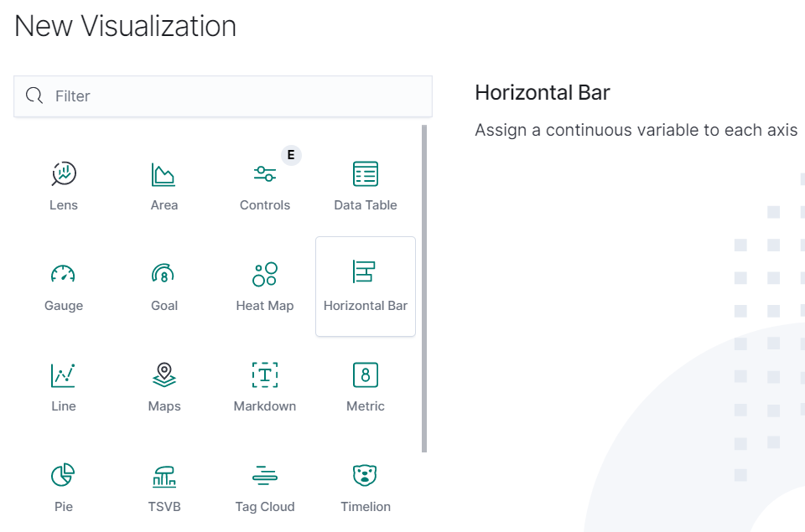Select the TSVB visualization icon

click(x=164, y=476)
